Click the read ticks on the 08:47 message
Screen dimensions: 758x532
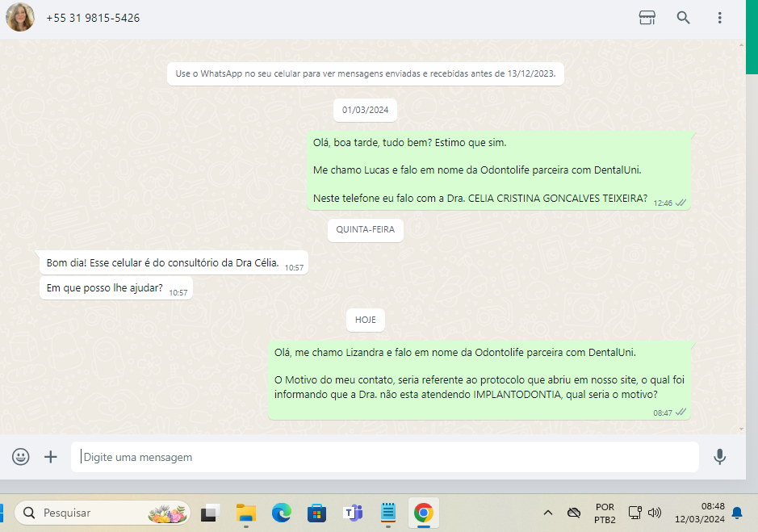681,412
